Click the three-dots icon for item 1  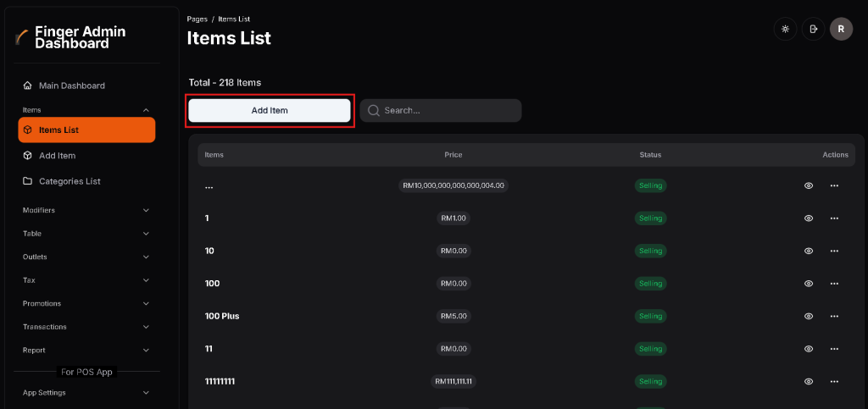[x=834, y=218]
